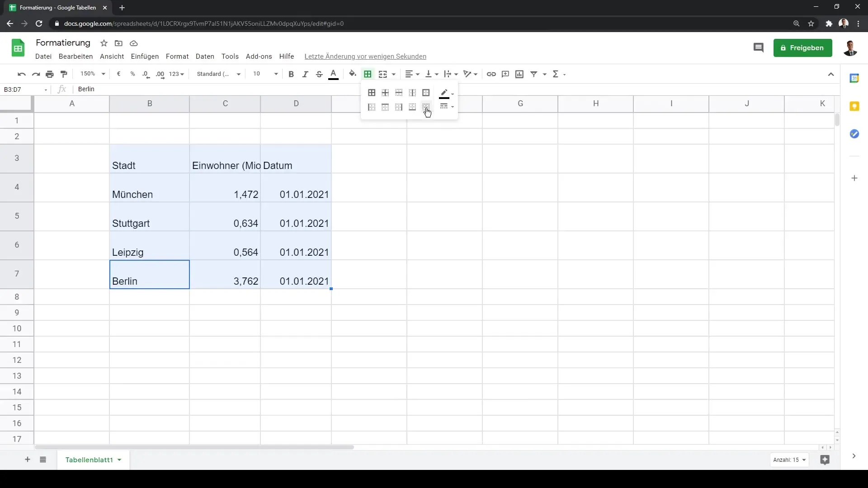Open merge cells dropdown arrow
The height and width of the screenshot is (488, 868).
click(394, 75)
